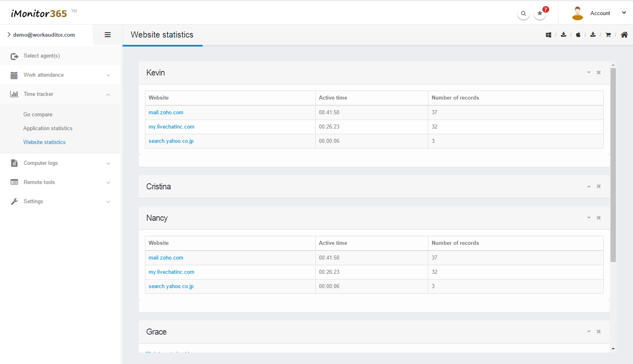Go to home via house icon
Viewport: 633px width, 364px height.
tap(624, 35)
